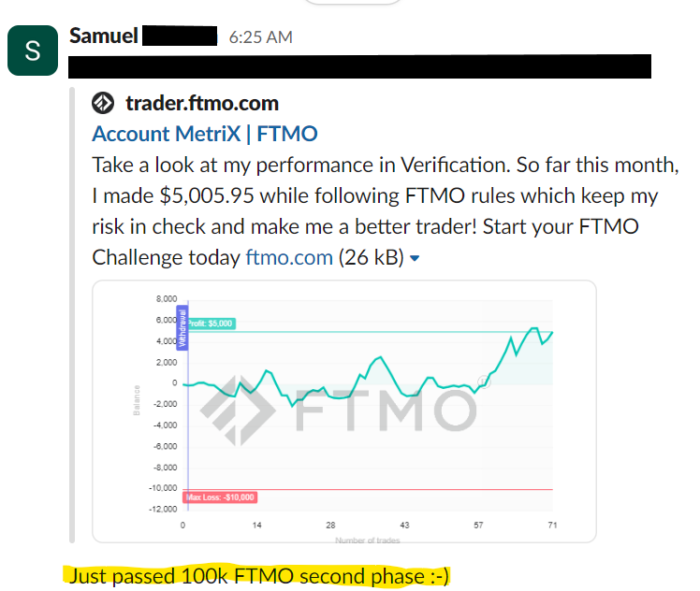The image size is (700, 591).
Task: Click the FTMO watermark logo in the chart
Action: click(338, 411)
